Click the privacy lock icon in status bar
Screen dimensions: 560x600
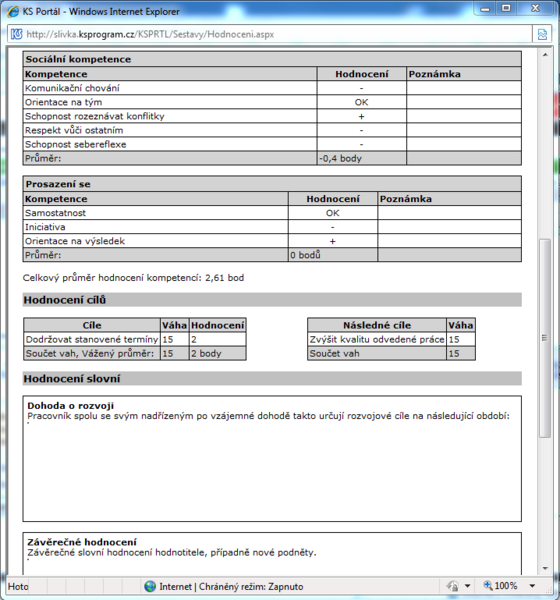[x=453, y=586]
